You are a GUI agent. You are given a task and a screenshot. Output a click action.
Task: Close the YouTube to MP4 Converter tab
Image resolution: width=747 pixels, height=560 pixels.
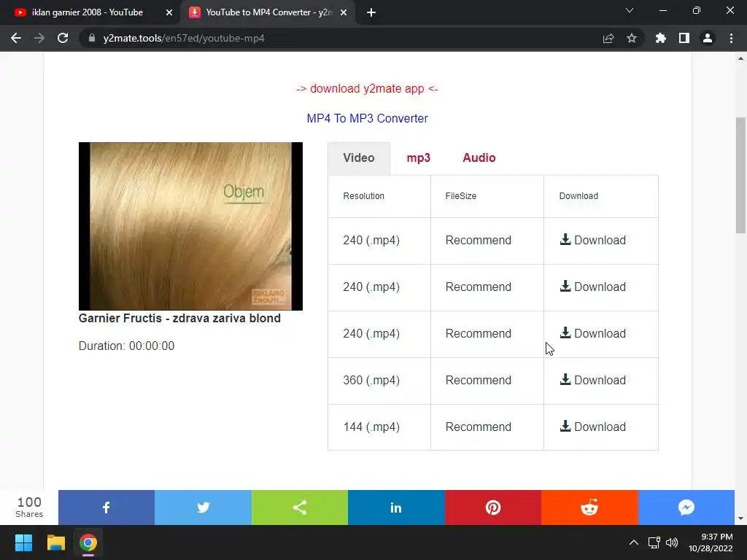(x=344, y=12)
